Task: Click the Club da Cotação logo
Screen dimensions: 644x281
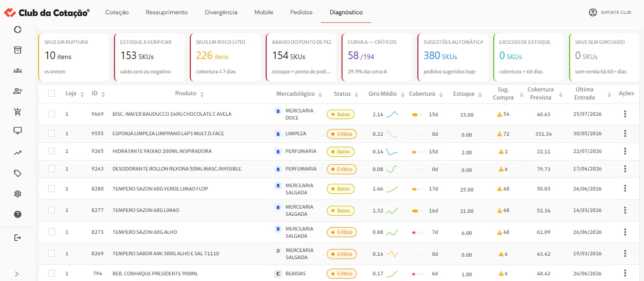Action: (46, 12)
